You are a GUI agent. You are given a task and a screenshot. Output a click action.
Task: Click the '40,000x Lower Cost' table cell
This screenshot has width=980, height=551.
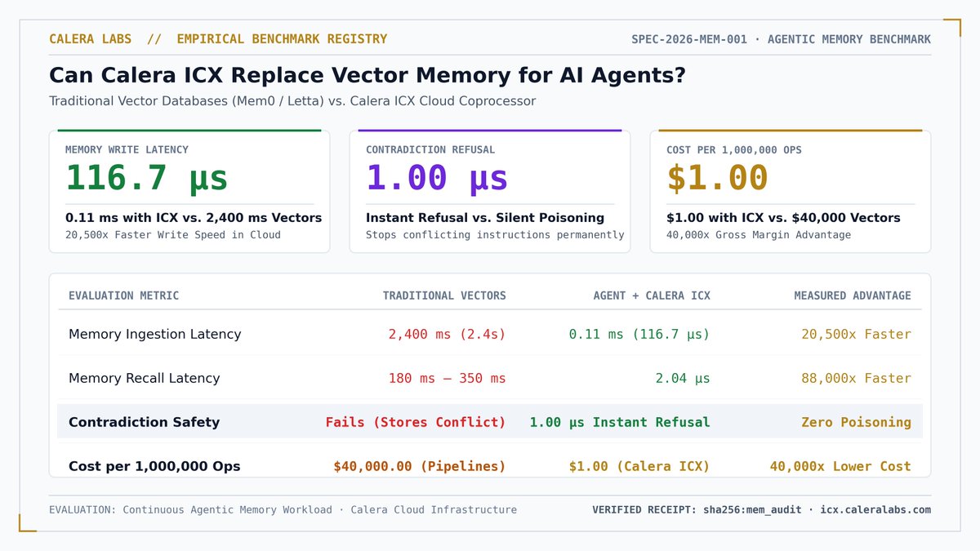point(840,467)
